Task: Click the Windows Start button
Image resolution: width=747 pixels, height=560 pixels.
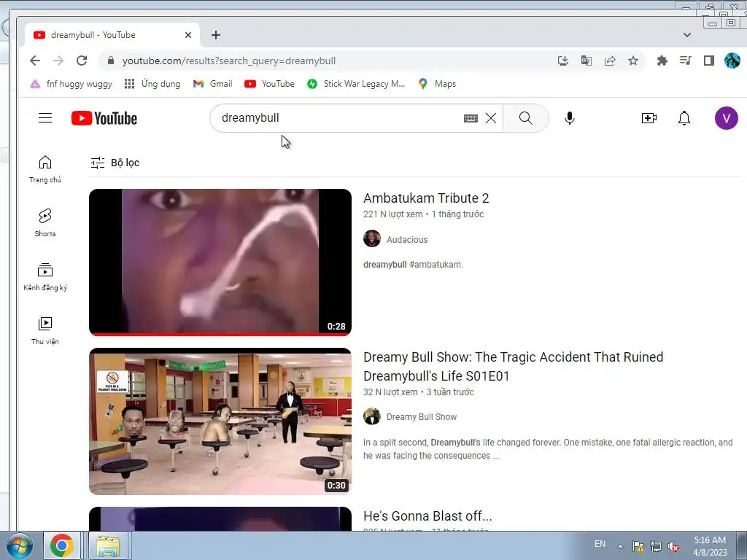Action: tap(19, 545)
